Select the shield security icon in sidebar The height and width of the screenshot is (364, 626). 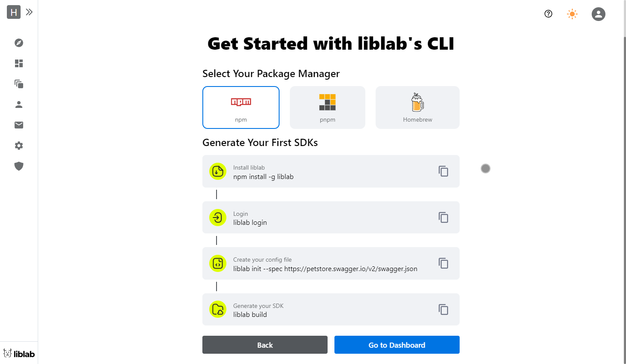[19, 166]
